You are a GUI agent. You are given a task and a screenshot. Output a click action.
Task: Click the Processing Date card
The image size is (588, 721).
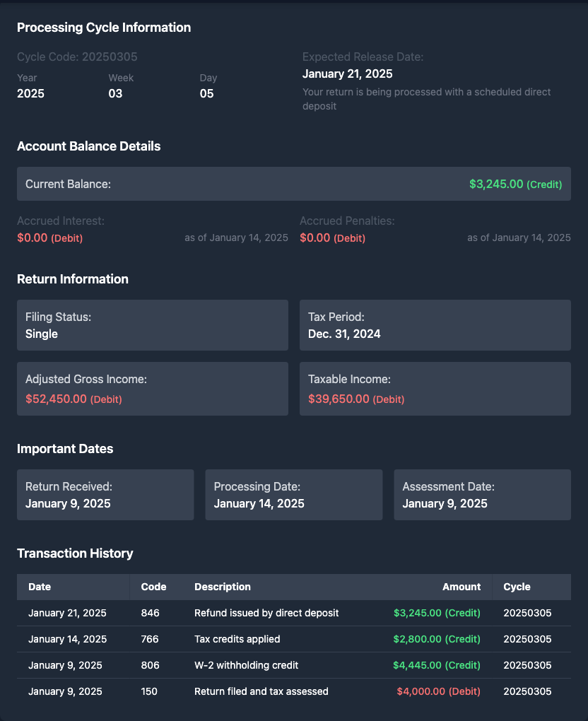(293, 495)
